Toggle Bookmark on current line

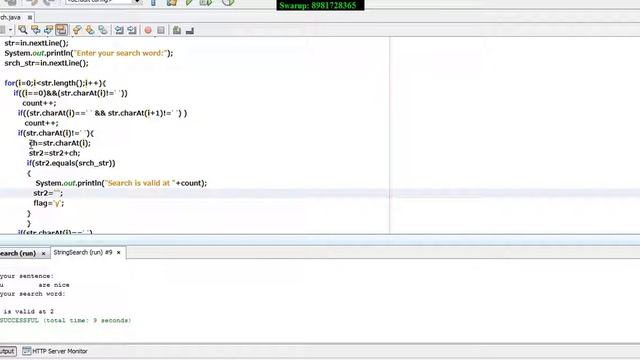(103, 30)
